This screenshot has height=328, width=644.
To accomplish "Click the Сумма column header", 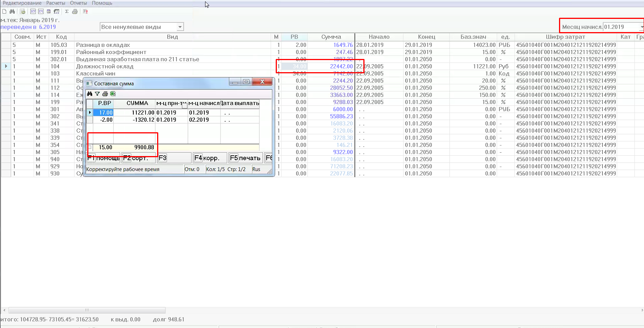I will (x=331, y=37).
